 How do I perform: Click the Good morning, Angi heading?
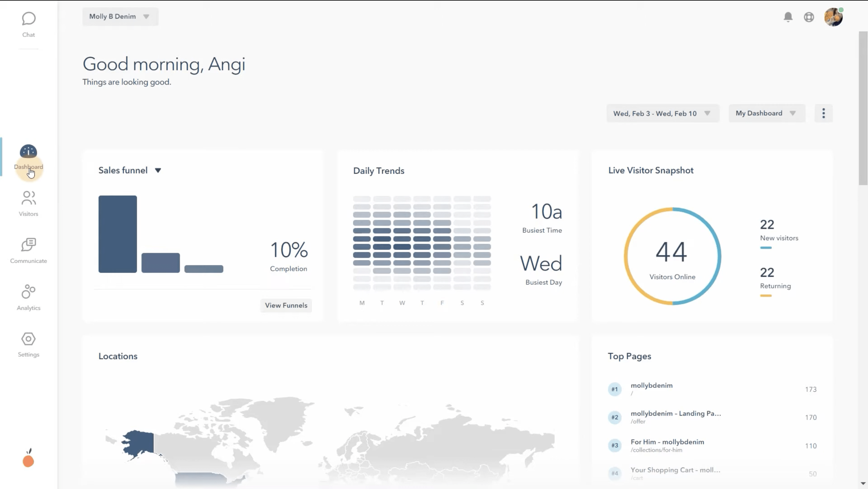tap(164, 65)
